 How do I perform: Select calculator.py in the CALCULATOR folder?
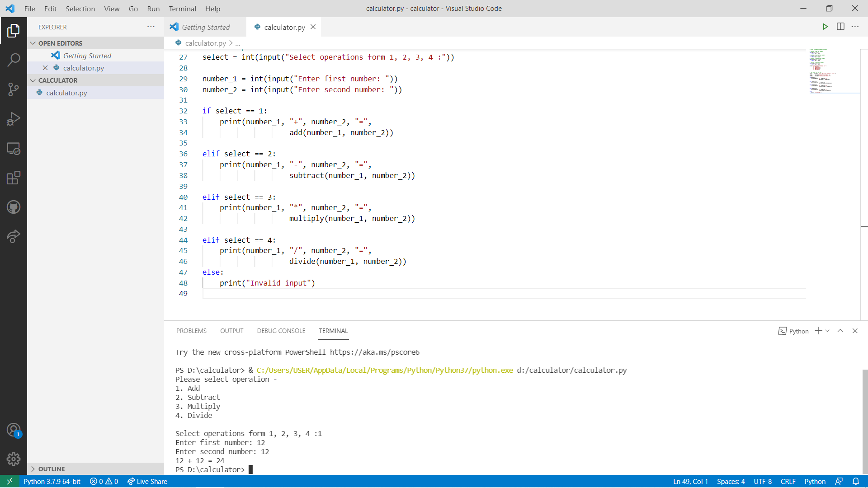point(66,93)
